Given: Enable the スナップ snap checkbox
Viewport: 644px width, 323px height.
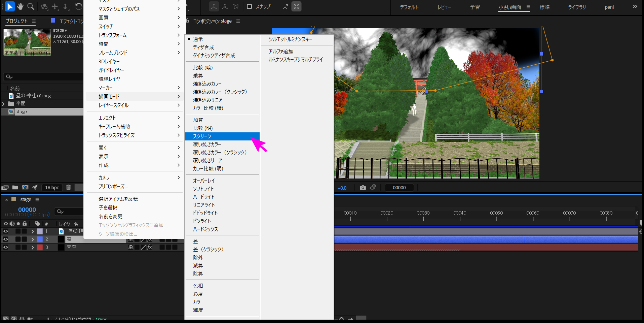Looking at the screenshot, I should point(250,6).
